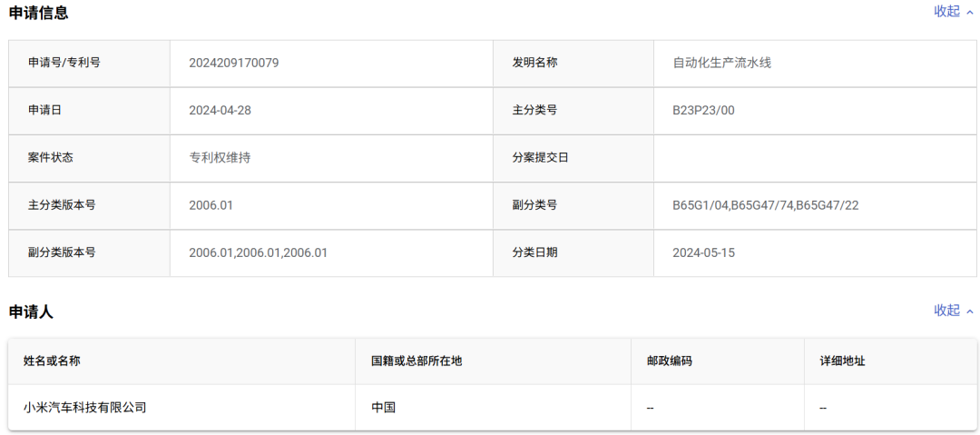
Task: Click the 申请号/专利号 field label
Action: (x=64, y=63)
